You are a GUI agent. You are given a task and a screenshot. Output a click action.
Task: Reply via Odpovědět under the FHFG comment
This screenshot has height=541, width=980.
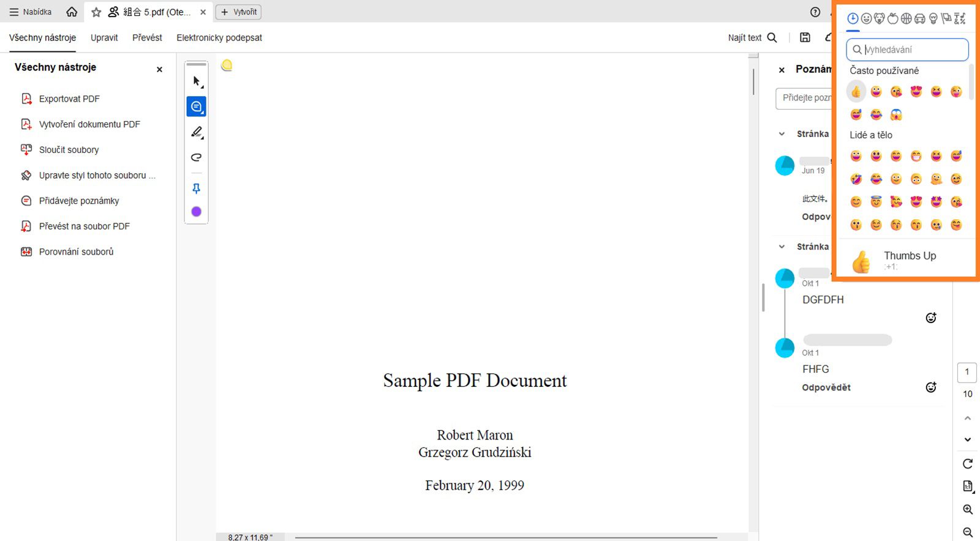pyautogui.click(x=826, y=387)
